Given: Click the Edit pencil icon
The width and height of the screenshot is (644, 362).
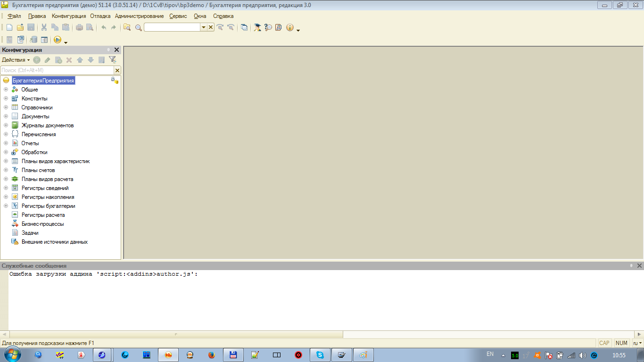Looking at the screenshot, I should (47, 60).
